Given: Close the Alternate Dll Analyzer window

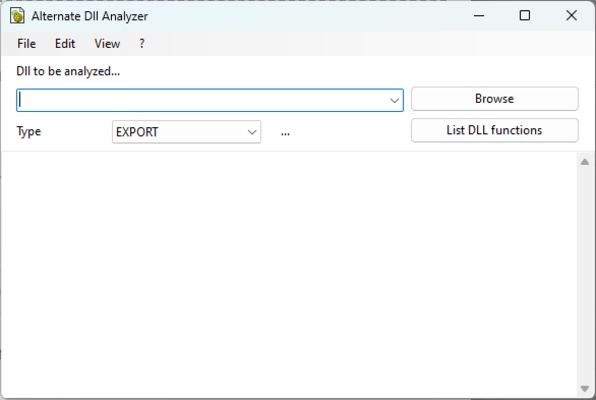Looking at the screenshot, I should click(571, 16).
